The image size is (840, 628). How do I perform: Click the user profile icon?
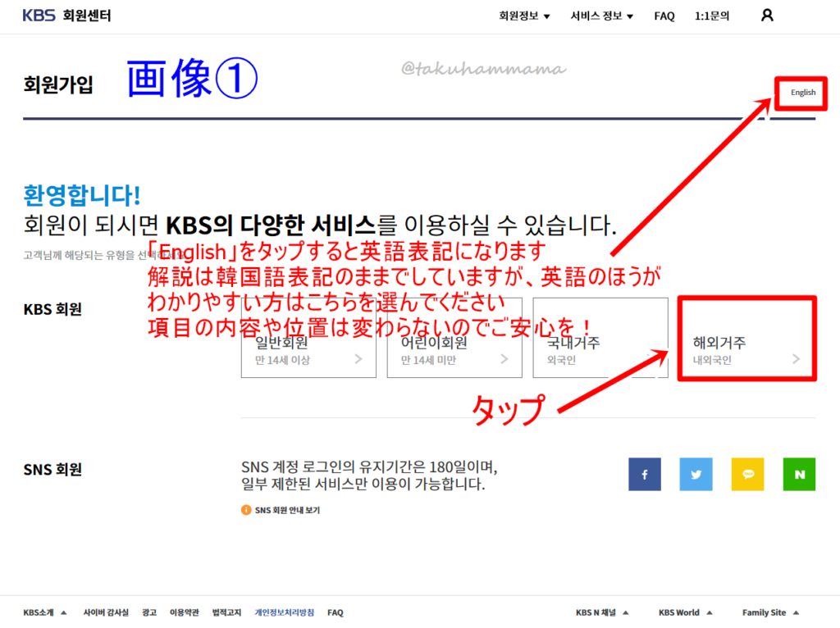pos(767,16)
